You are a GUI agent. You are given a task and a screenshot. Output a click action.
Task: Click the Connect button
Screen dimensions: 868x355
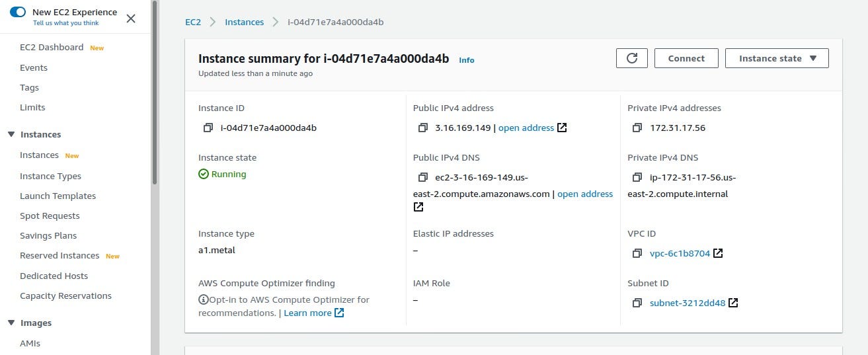[686, 58]
